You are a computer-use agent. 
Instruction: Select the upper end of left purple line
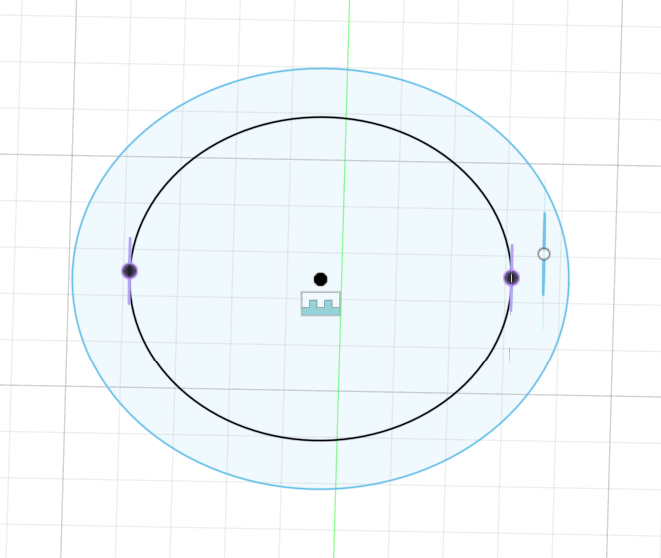pos(130,242)
